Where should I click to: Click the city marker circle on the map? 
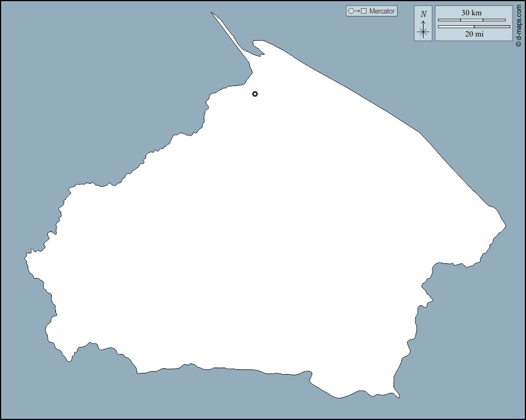(x=255, y=94)
